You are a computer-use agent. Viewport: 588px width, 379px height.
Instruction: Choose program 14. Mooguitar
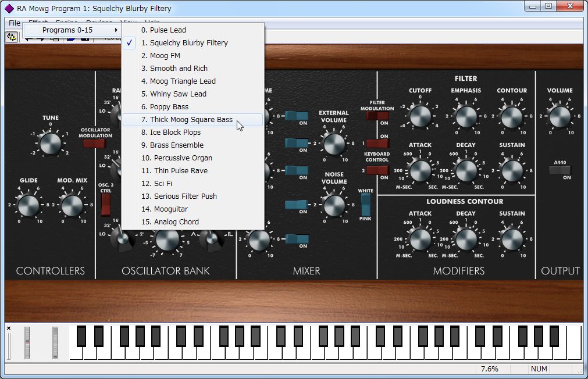(x=193, y=209)
